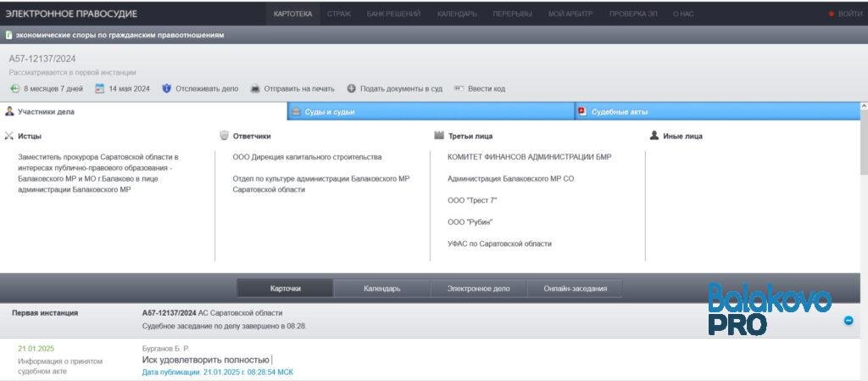
Task: Click case number А57-12137/2024 in instance row
Action: pos(170,313)
